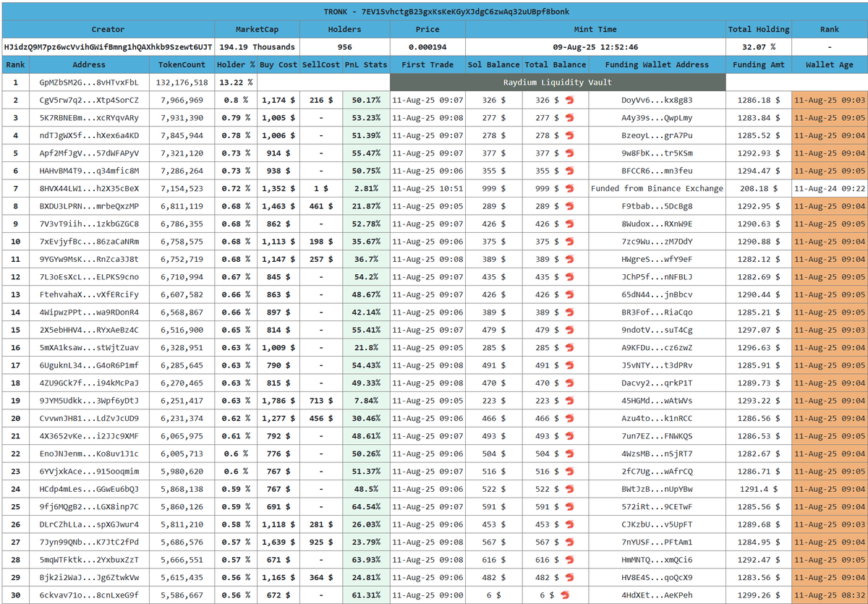Click the shrimp icon in 4X3652vKe row
Viewport: 868px width, 604px height.
(x=569, y=436)
